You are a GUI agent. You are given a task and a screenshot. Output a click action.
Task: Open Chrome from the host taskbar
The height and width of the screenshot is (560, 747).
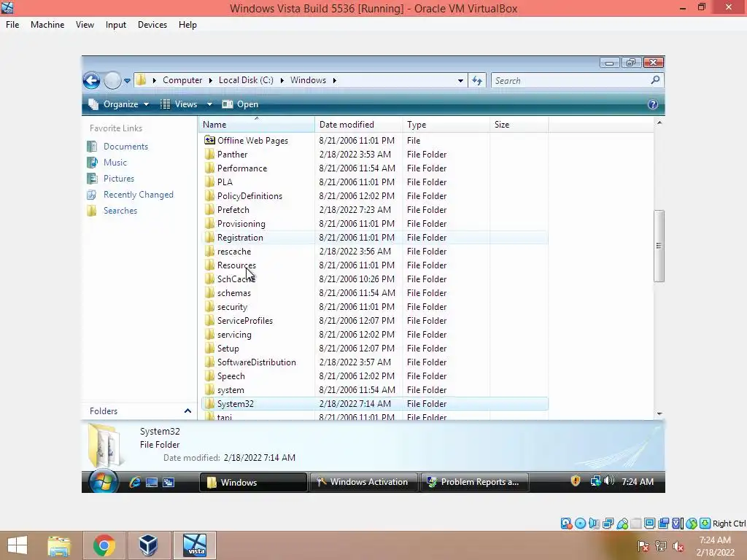(104, 545)
